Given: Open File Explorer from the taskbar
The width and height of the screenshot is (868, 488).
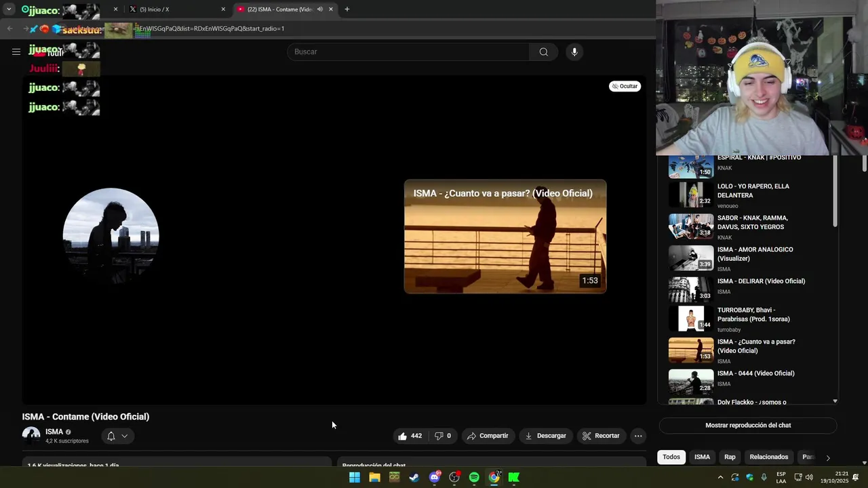Looking at the screenshot, I should pyautogui.click(x=374, y=477).
